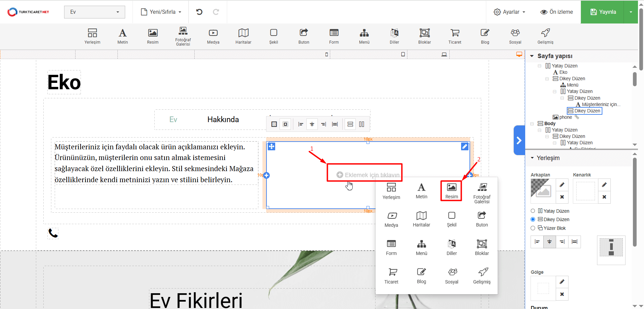Image resolution: width=644 pixels, height=309 pixels.
Task: Click the undo arrow icon
Action: pyautogui.click(x=199, y=12)
